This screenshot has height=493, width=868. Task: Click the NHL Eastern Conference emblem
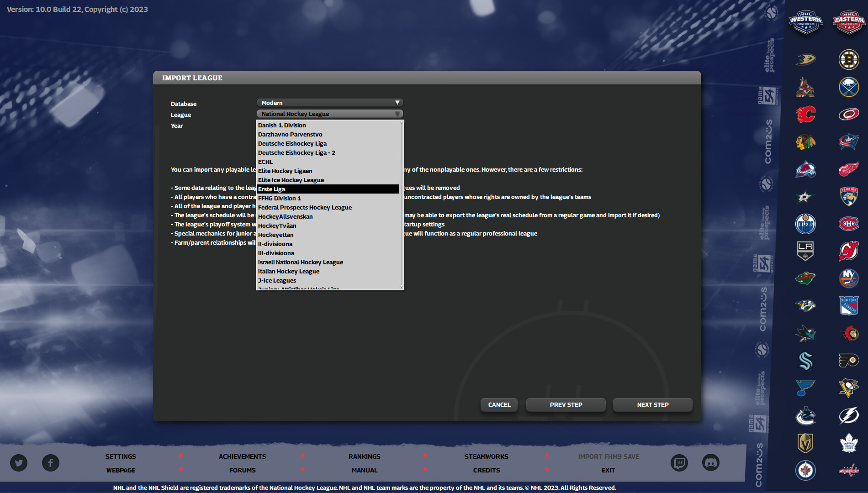tap(848, 21)
